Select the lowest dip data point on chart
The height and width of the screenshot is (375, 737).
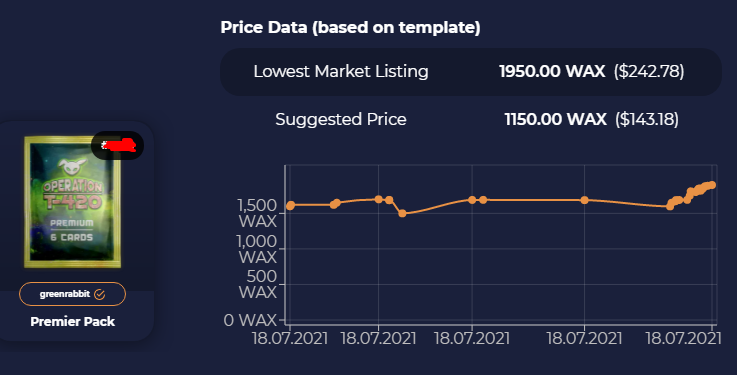click(x=402, y=213)
